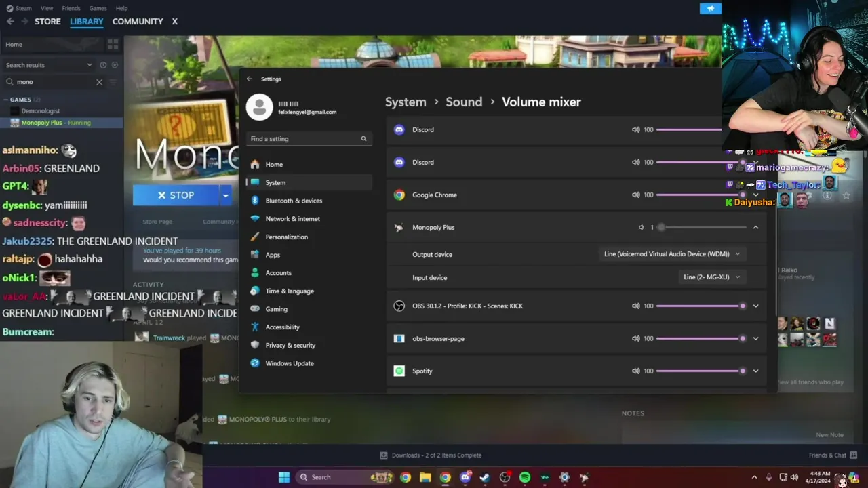Switch to the COMMUNITY tab in Steam
The width and height of the screenshot is (868, 488).
tap(138, 22)
